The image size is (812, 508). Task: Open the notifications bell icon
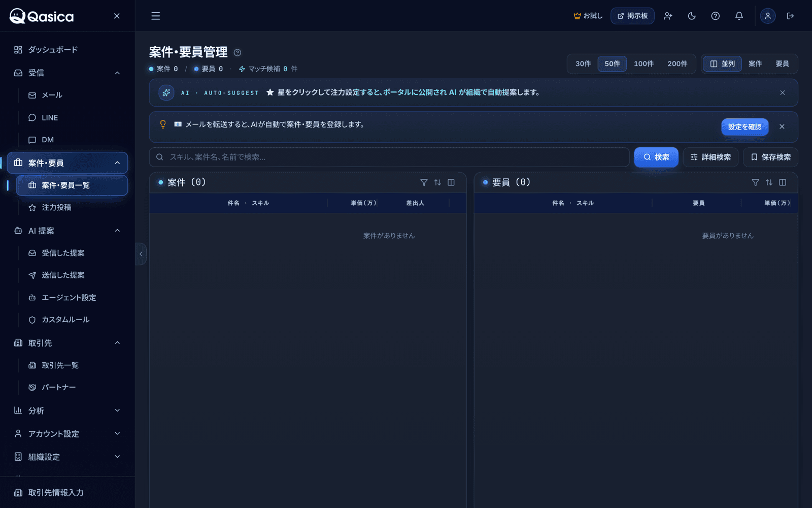739,16
